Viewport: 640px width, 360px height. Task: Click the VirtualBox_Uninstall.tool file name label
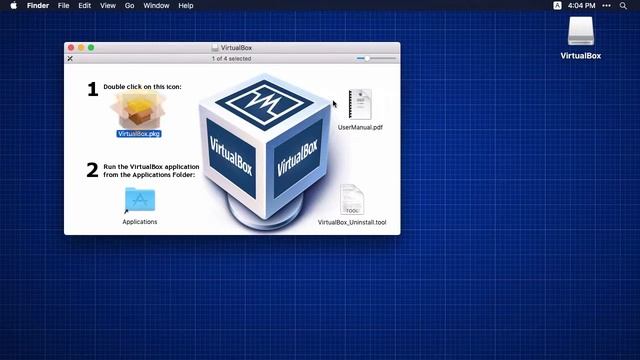click(352, 222)
